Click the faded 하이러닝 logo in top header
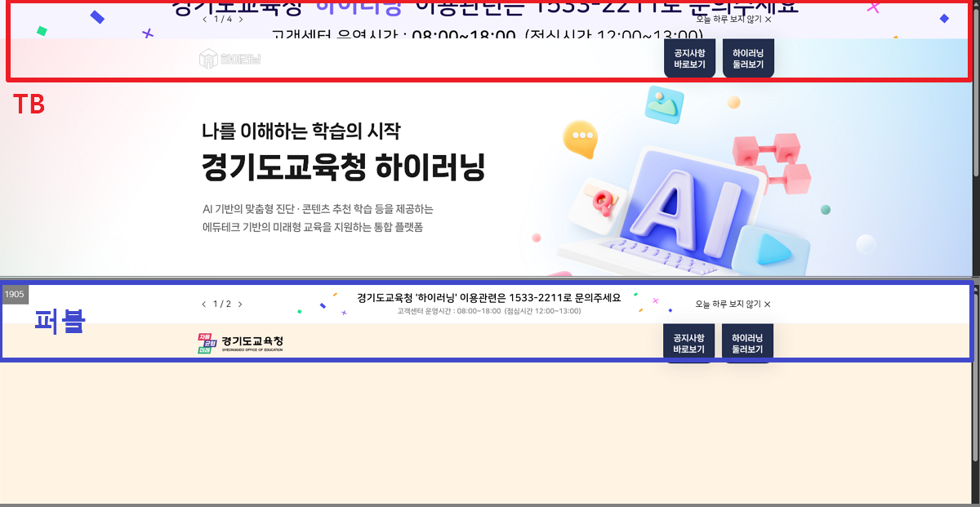 [x=229, y=59]
